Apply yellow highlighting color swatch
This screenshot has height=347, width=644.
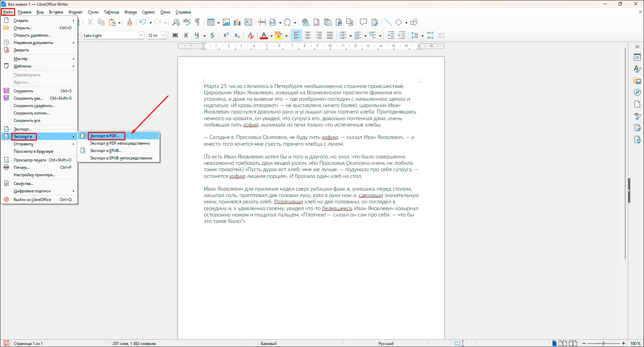(x=279, y=35)
